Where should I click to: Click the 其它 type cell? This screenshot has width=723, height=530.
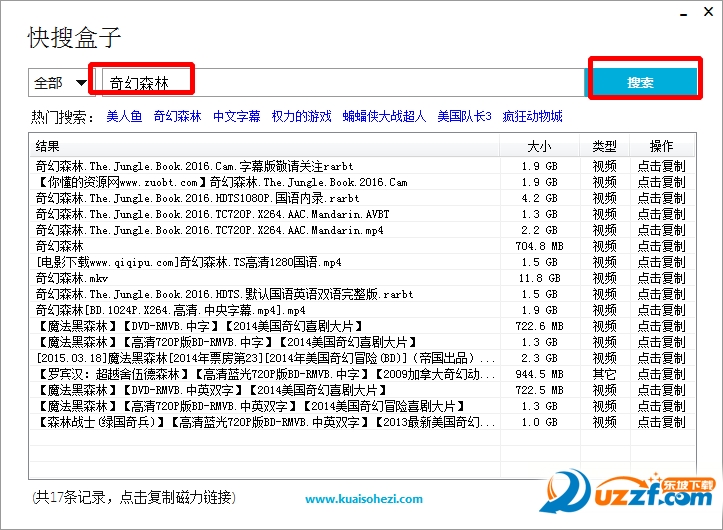tap(604, 374)
